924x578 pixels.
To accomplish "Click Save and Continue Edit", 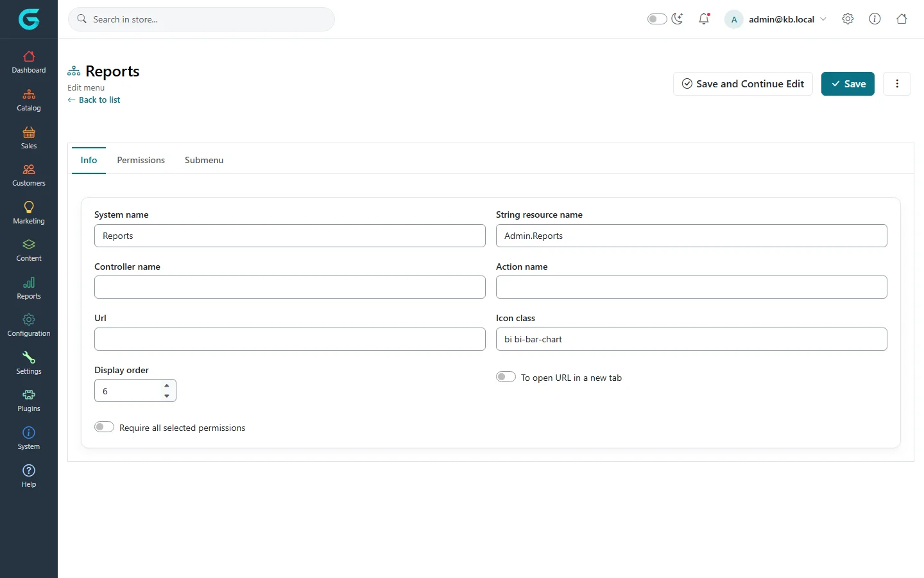I will pos(743,83).
